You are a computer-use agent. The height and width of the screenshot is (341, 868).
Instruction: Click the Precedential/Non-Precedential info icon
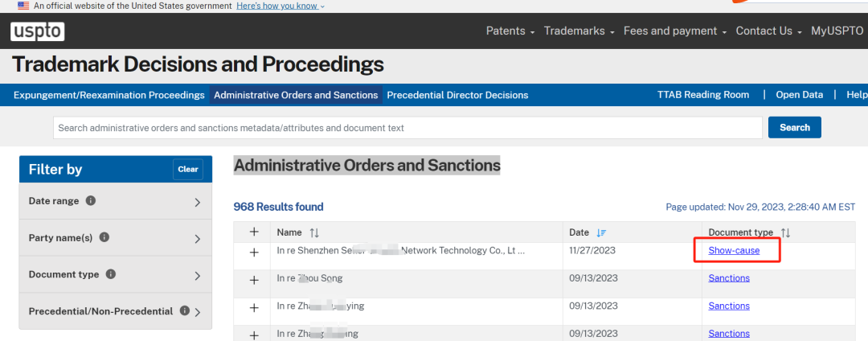[x=185, y=310]
